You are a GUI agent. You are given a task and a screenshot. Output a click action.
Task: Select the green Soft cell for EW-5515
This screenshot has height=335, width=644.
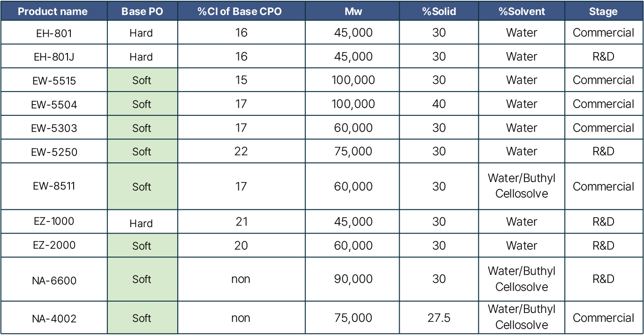(x=142, y=80)
